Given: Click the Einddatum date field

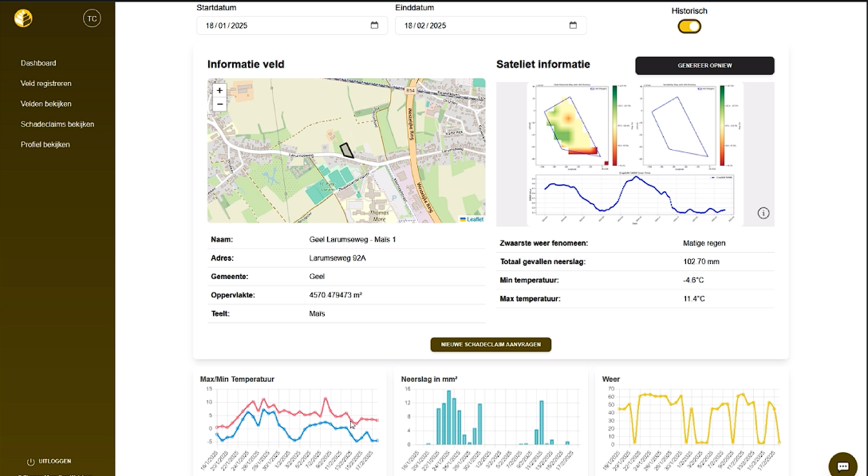Looking at the screenshot, I should coord(491,26).
